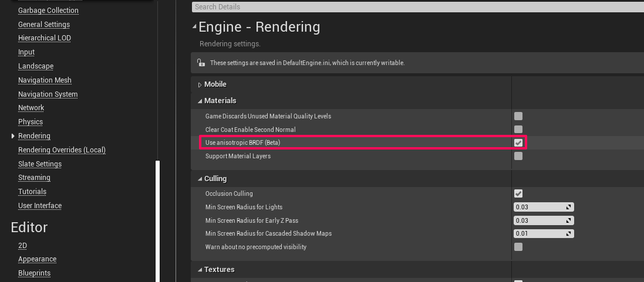Click 'Clear Coat Enable Second Normal' label
The image size is (644, 282).
250,130
